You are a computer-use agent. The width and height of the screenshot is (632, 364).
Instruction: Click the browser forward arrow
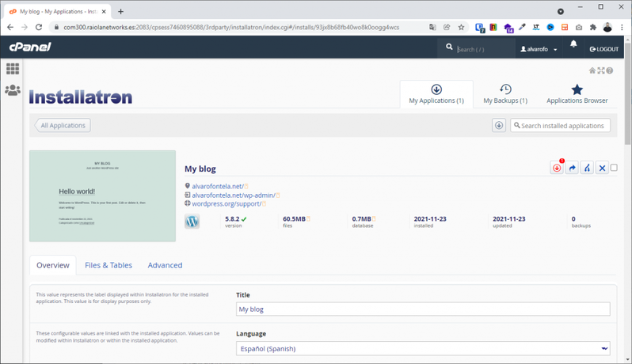click(25, 27)
